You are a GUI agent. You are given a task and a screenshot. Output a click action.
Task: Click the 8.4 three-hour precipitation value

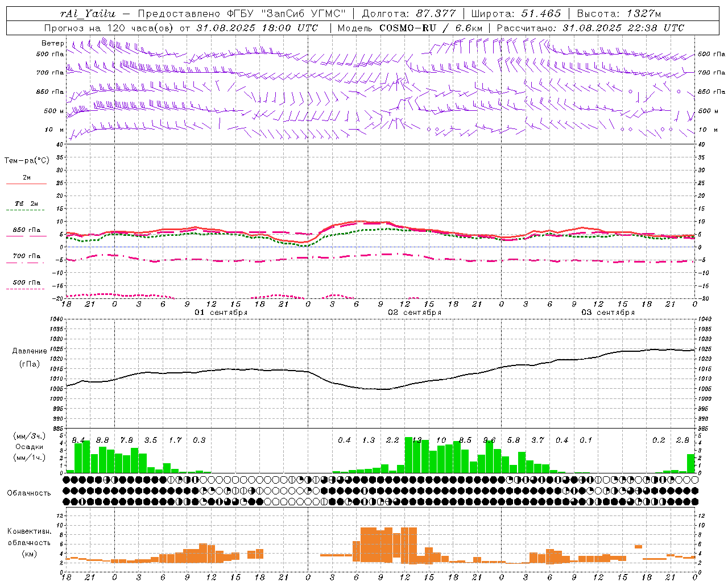tap(78, 440)
